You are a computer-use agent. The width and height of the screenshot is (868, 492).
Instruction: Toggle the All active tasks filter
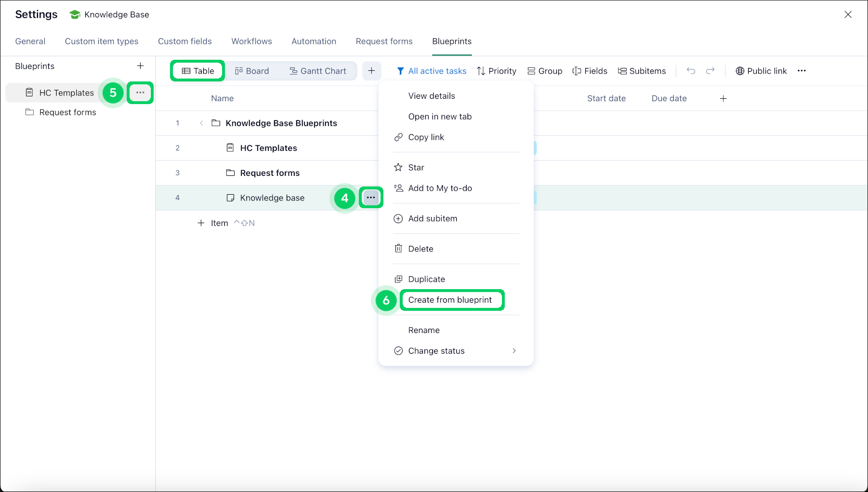pyautogui.click(x=432, y=71)
